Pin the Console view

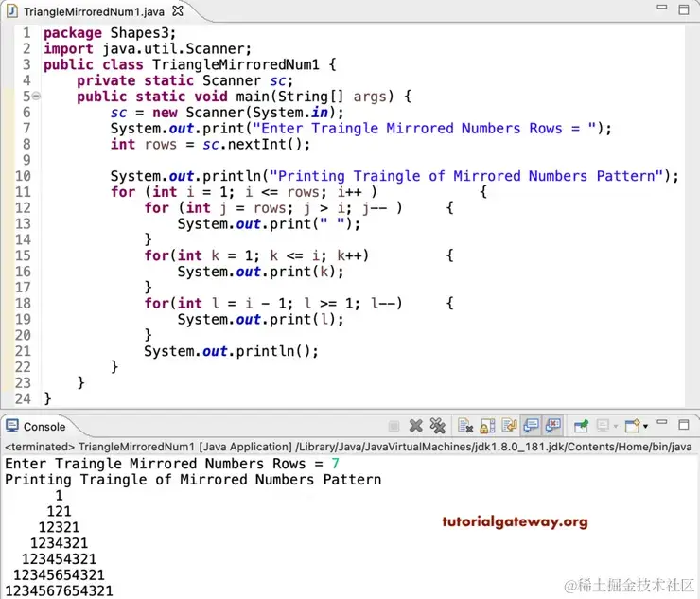tap(581, 426)
